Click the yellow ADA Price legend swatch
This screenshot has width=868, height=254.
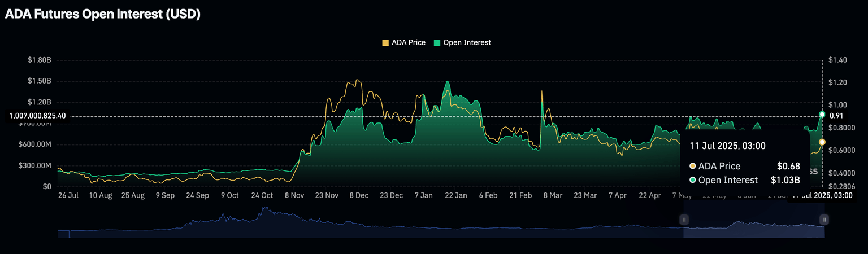386,42
